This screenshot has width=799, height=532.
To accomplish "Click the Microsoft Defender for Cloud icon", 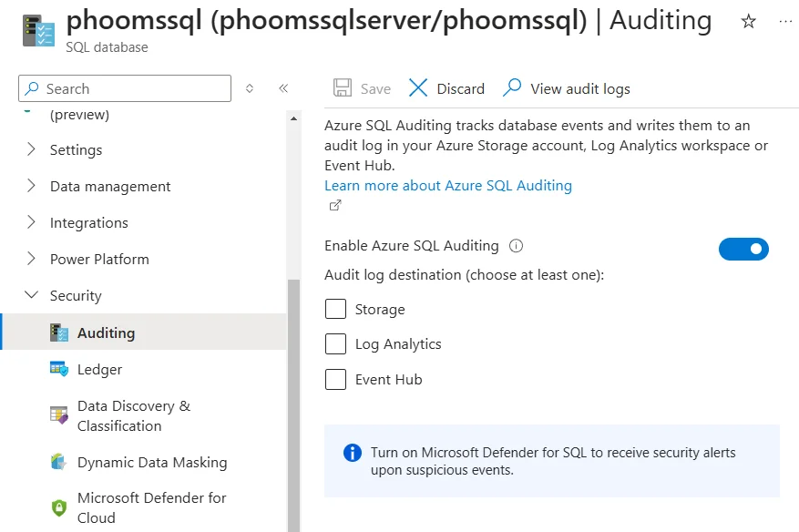I will tap(58, 506).
